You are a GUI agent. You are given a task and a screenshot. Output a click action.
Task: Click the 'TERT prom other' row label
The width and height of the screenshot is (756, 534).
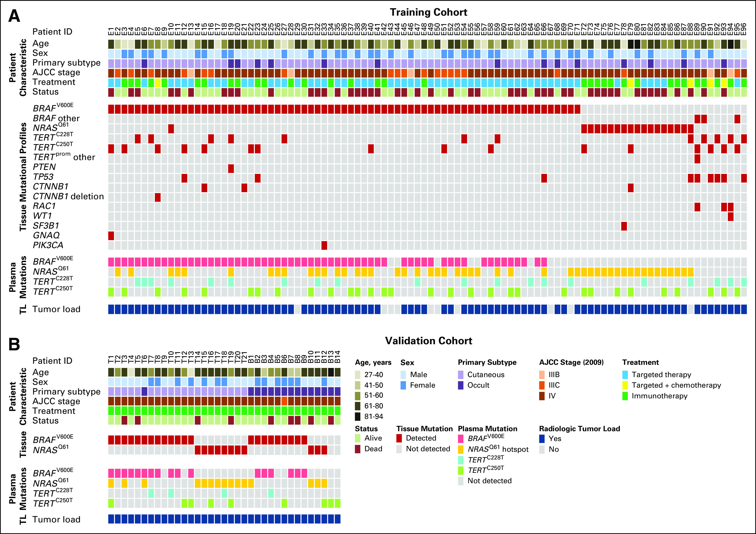64,157
